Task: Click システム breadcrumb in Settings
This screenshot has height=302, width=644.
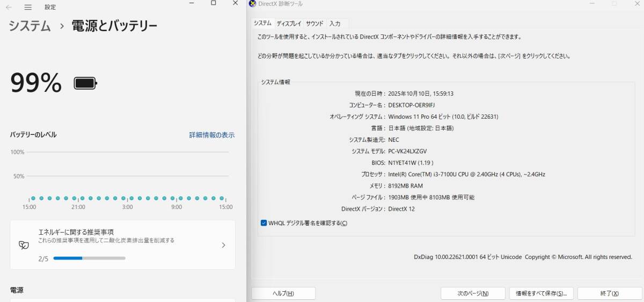Action: pyautogui.click(x=30, y=25)
